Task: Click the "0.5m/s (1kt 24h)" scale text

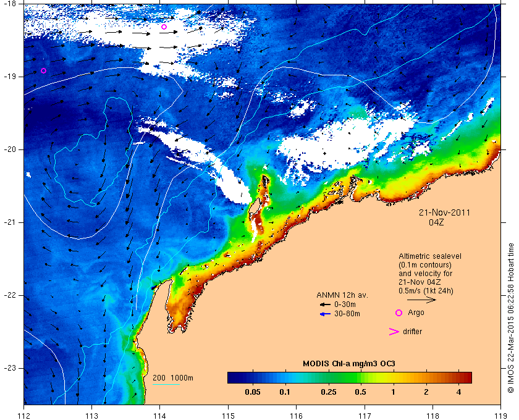Action: [426, 291]
